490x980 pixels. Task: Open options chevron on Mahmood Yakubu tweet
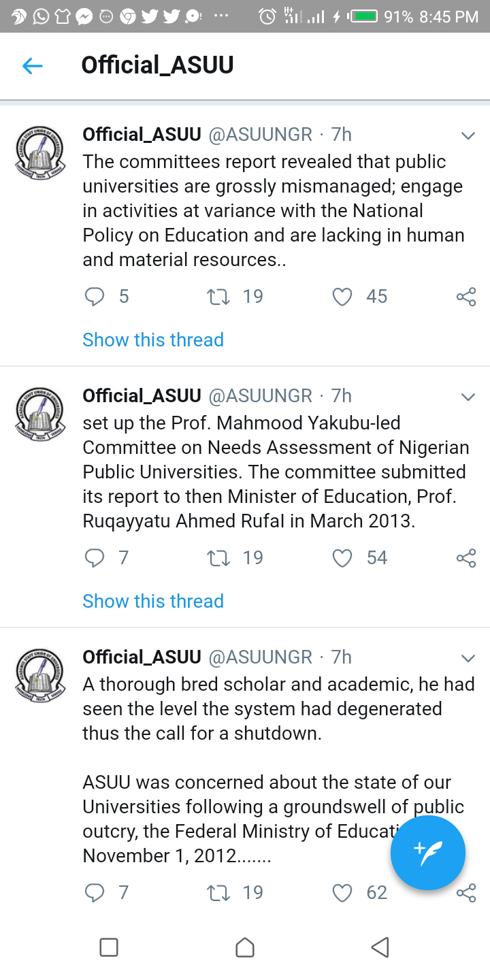click(x=468, y=397)
